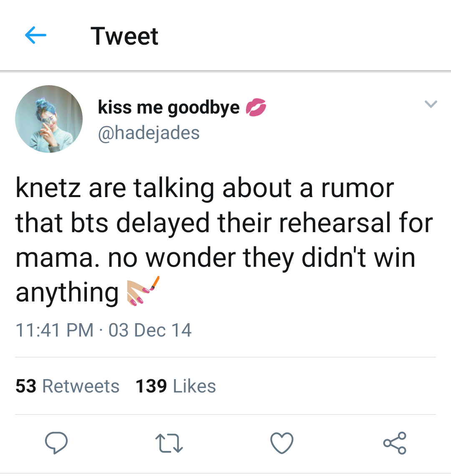451x476 pixels.
Task: Select the word 'mama.' in the tweet
Action: click(57, 258)
